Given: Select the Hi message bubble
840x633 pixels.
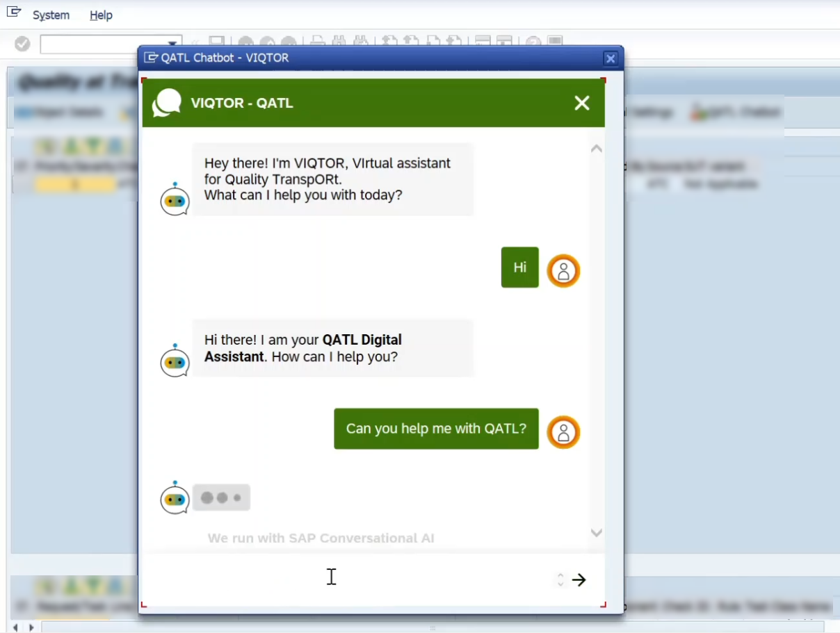Looking at the screenshot, I should [519, 267].
